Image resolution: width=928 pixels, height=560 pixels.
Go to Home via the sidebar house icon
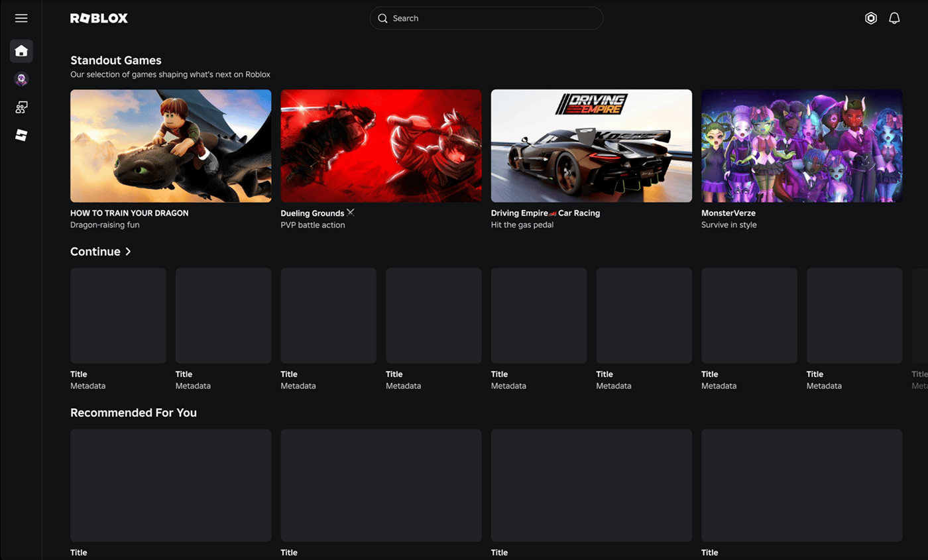pyautogui.click(x=21, y=51)
